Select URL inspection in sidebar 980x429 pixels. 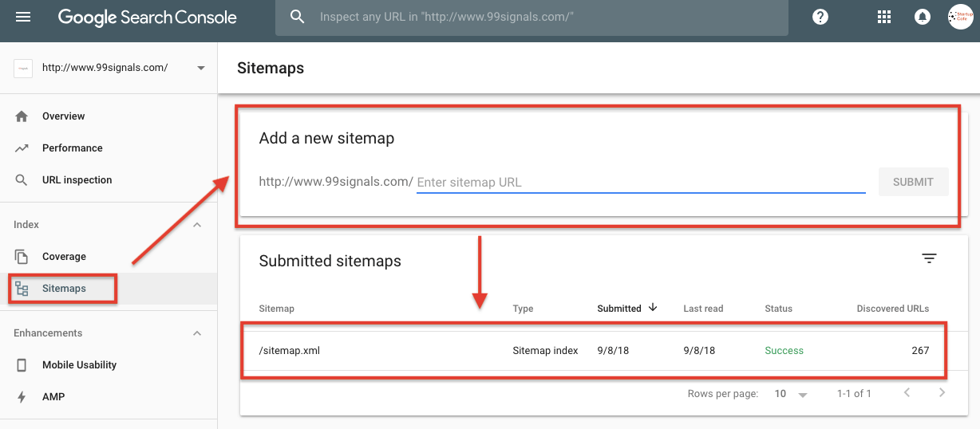pos(77,180)
